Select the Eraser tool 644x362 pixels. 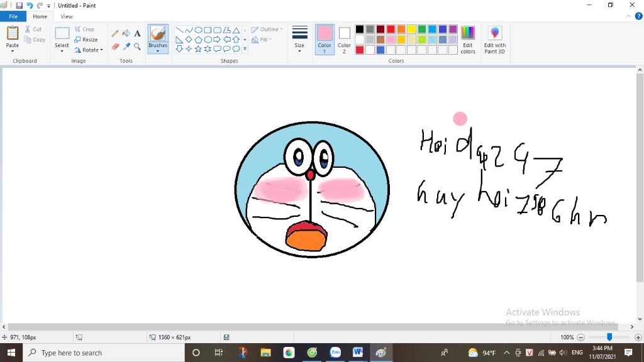tap(116, 47)
